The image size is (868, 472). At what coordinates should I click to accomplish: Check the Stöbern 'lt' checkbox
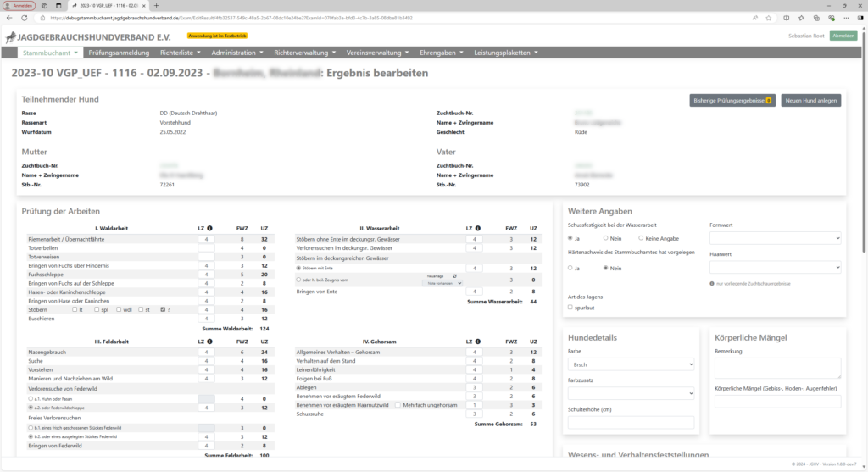pyautogui.click(x=75, y=309)
